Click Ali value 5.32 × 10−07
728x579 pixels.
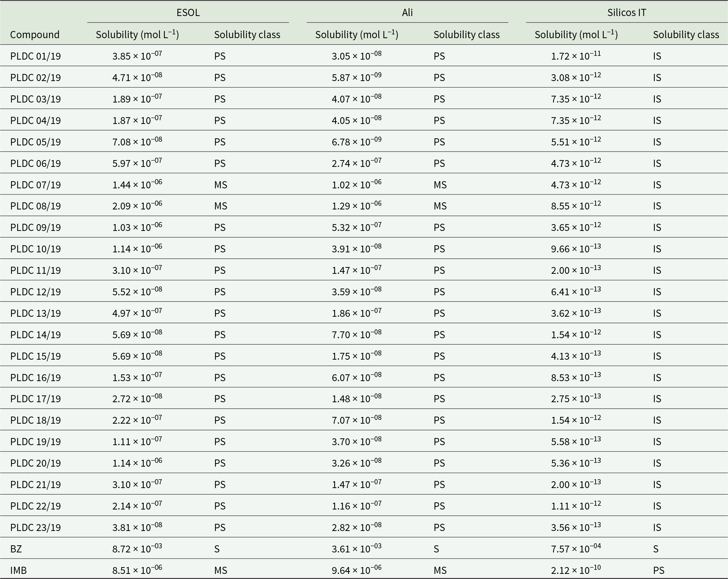[357, 226]
